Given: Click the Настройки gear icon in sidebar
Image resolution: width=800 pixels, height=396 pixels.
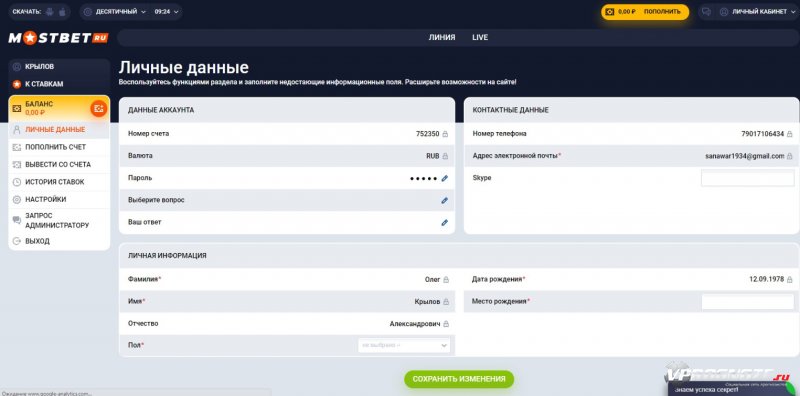Looking at the screenshot, I should coord(17,200).
